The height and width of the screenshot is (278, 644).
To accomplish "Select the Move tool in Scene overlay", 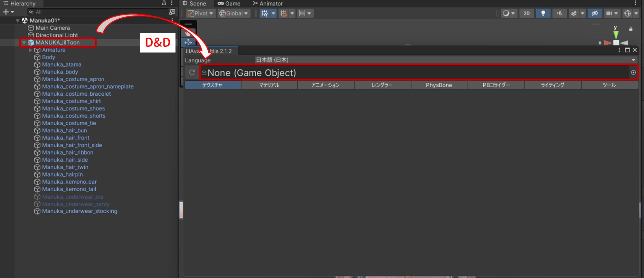I will 188,42.
